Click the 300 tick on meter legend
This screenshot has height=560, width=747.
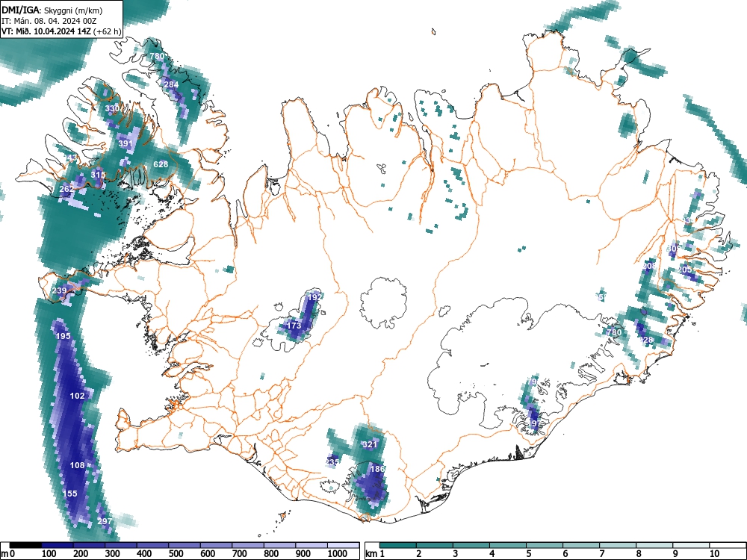113,554
